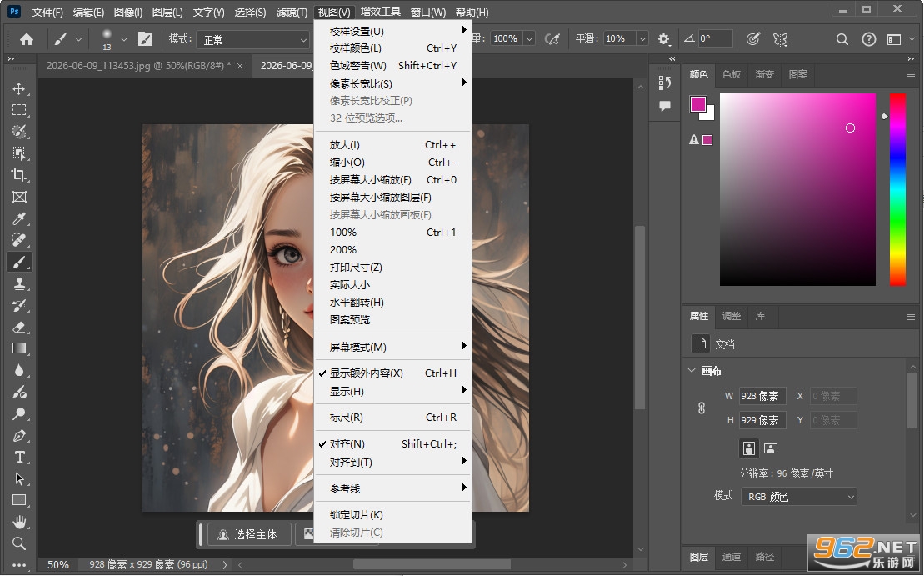Select the Frame tool

19,197
